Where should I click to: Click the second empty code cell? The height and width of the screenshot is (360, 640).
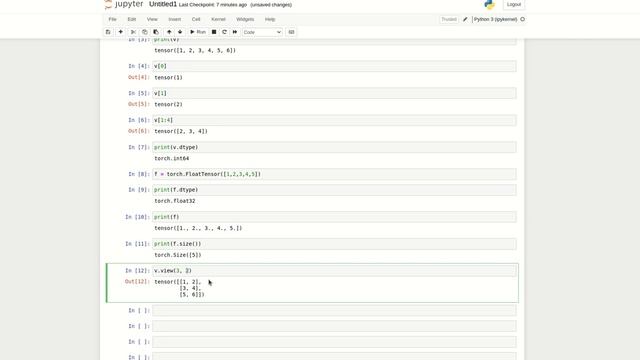334,326
